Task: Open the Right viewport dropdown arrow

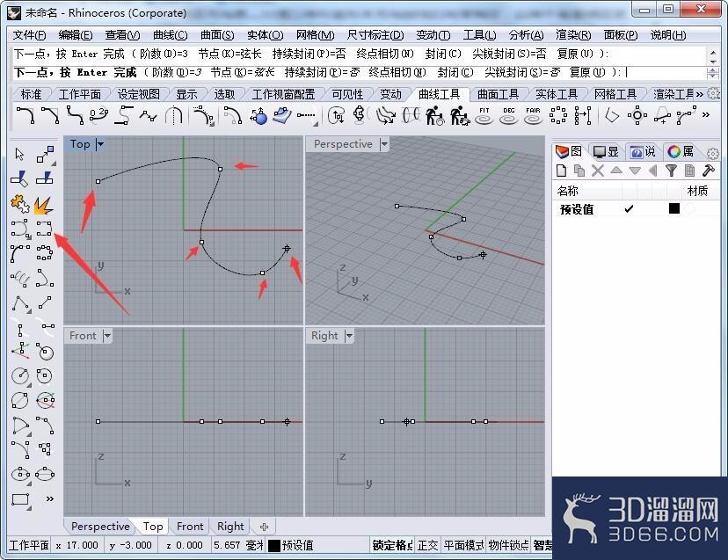Action: (x=349, y=335)
